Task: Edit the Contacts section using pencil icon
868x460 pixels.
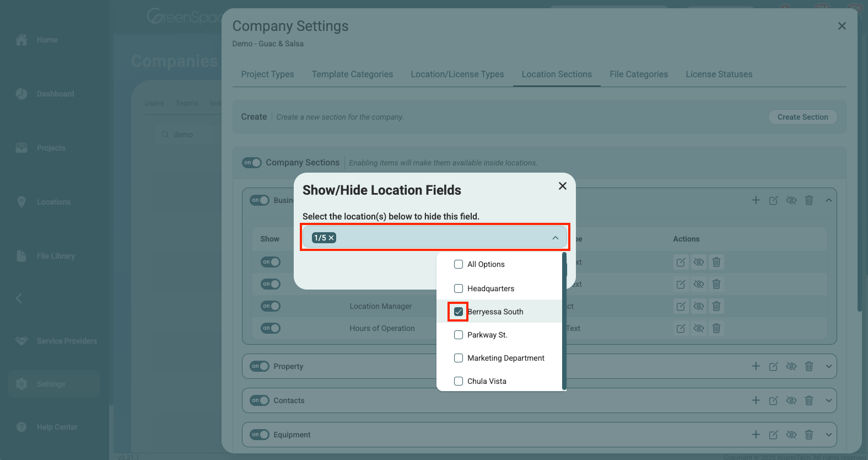Action: tap(774, 400)
